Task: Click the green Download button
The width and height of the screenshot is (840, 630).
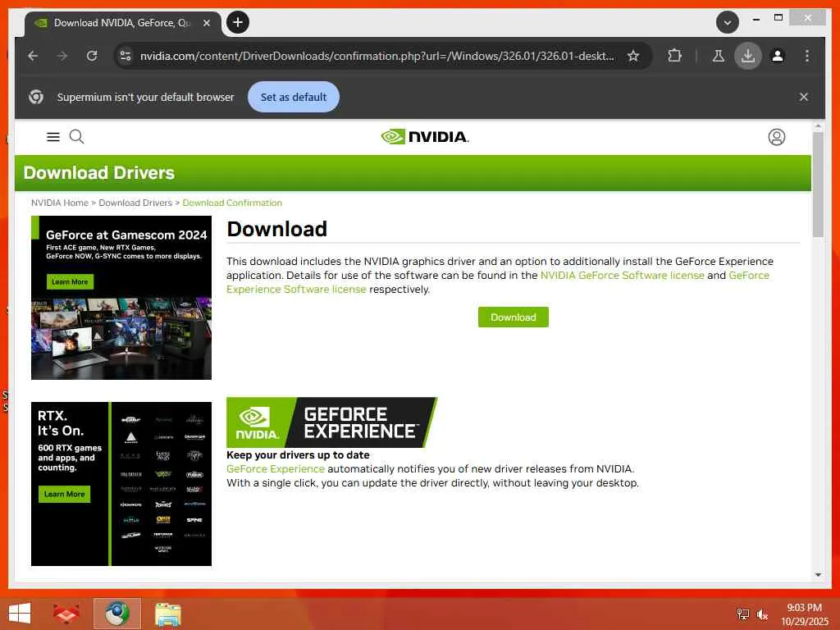Action: tap(514, 317)
